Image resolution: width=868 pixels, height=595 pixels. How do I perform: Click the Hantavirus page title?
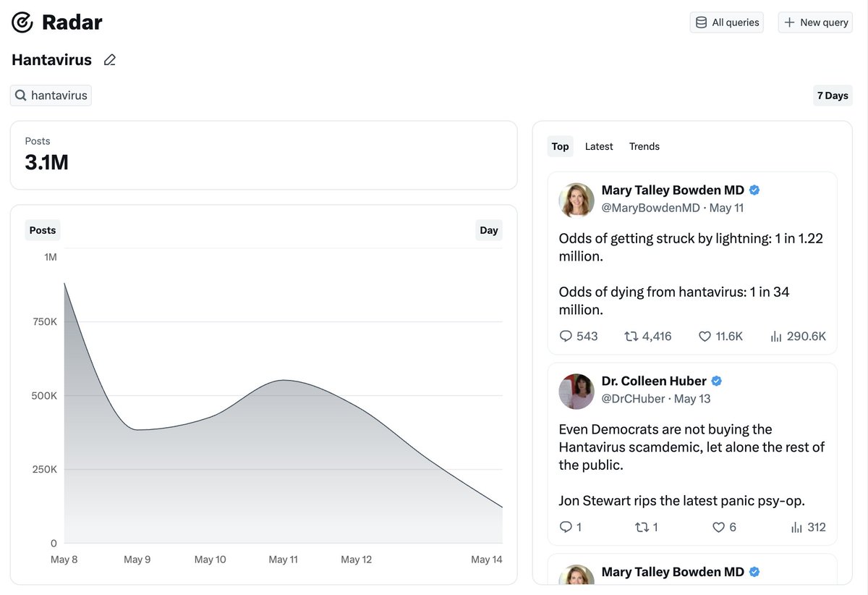pos(51,60)
